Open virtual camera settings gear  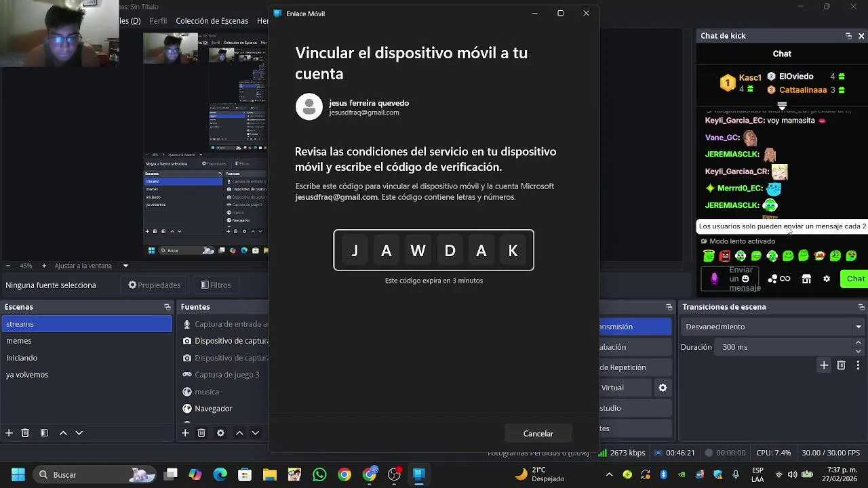[663, 388]
